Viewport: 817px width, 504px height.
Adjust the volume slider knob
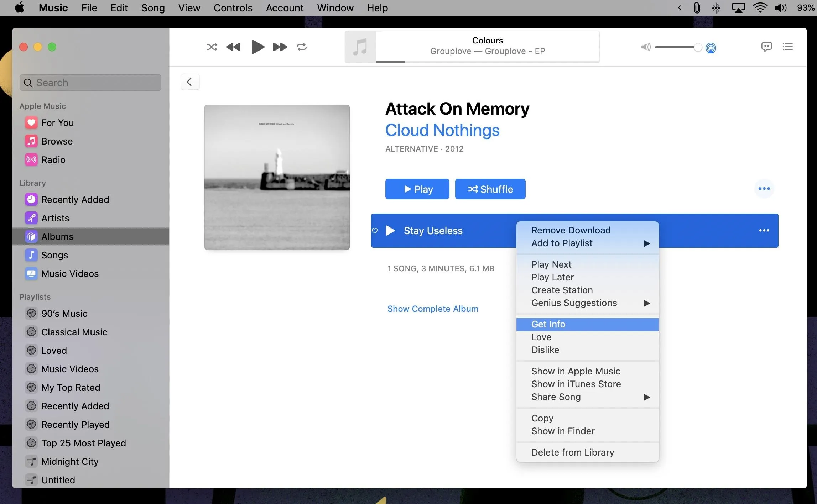698,47
